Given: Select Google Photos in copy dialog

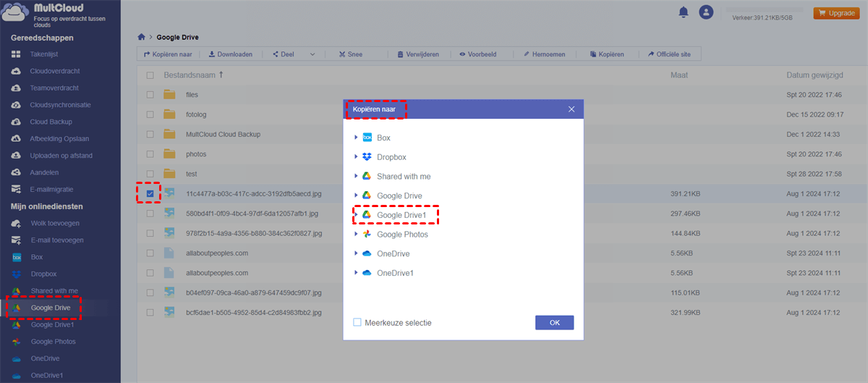Looking at the screenshot, I should [402, 235].
